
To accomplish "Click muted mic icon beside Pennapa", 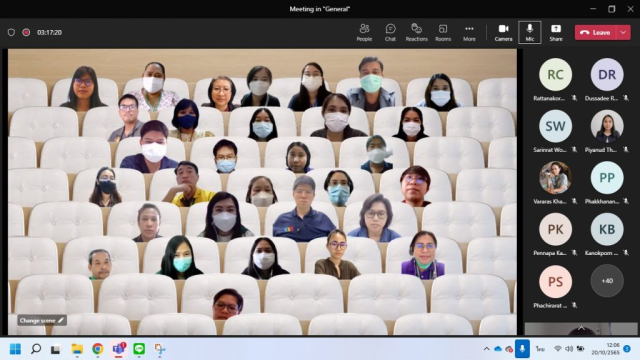I will (574, 253).
